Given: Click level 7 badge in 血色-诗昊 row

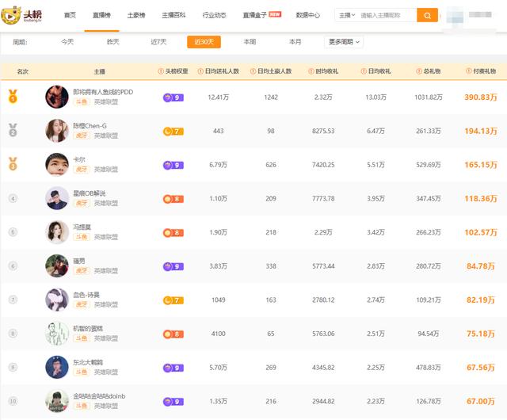Looking at the screenshot, I should click(x=173, y=300).
